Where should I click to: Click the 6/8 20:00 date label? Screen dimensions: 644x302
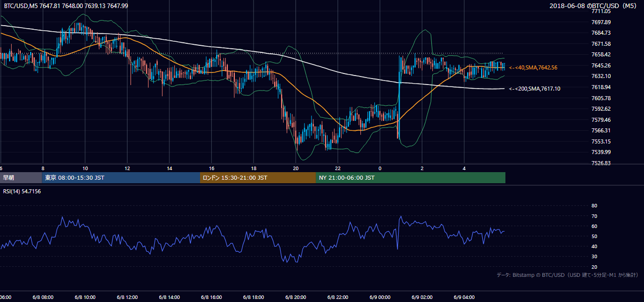tap(296, 297)
